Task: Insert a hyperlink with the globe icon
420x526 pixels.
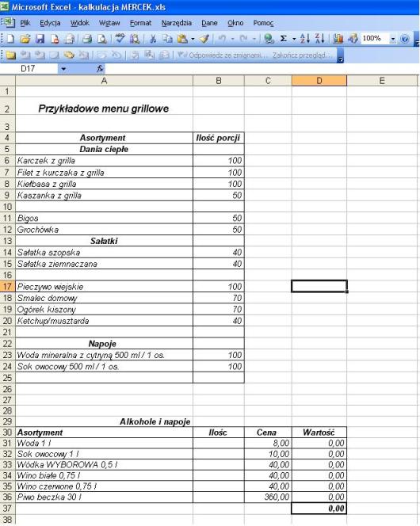Action: [x=269, y=39]
